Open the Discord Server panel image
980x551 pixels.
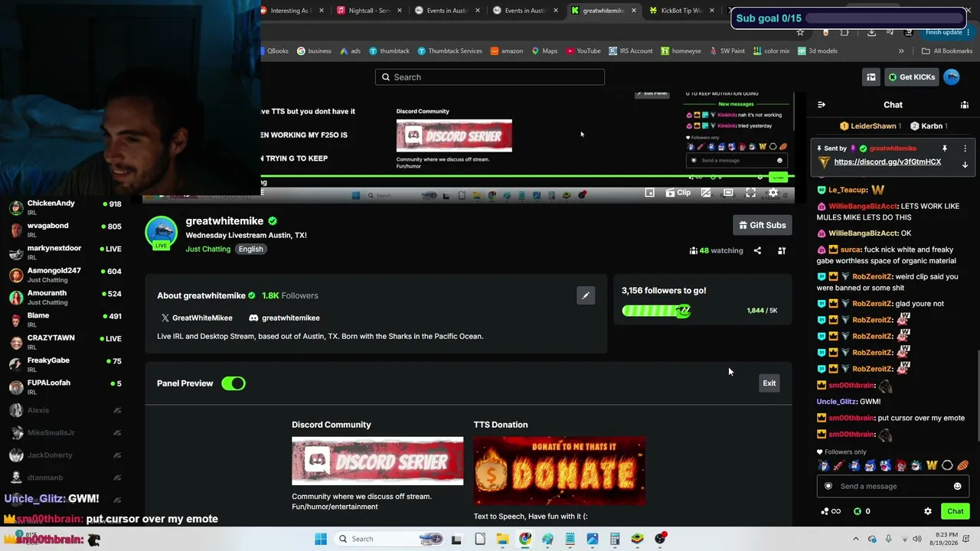[x=377, y=461]
